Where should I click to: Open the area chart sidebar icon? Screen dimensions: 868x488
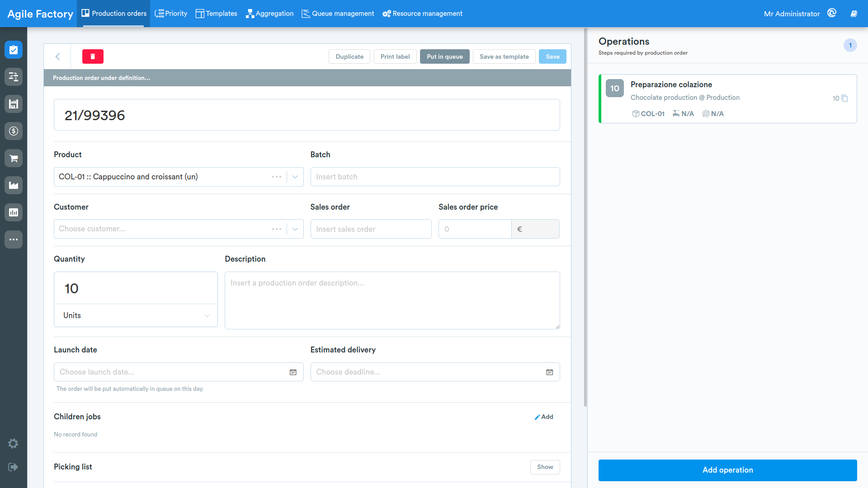coord(14,185)
